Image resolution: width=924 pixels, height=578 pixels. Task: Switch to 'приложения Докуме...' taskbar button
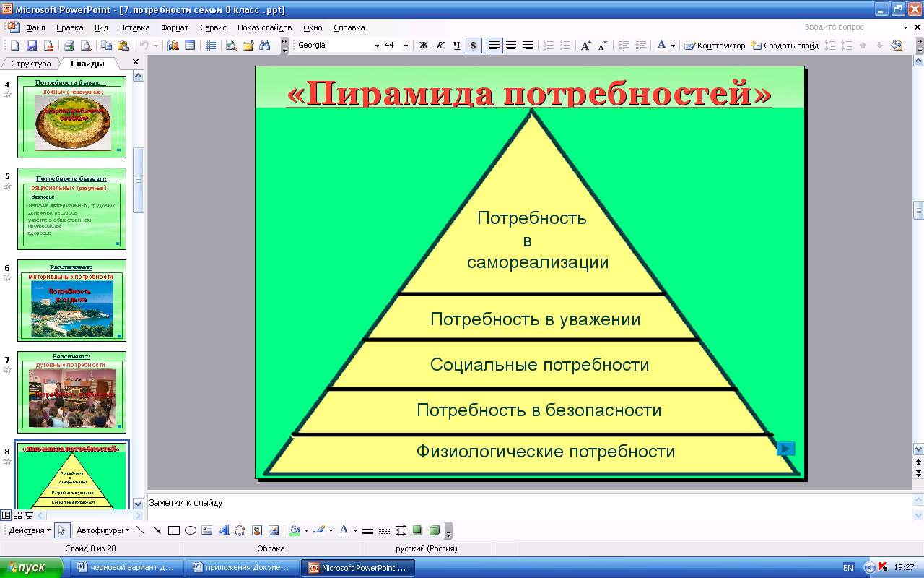coord(243,567)
